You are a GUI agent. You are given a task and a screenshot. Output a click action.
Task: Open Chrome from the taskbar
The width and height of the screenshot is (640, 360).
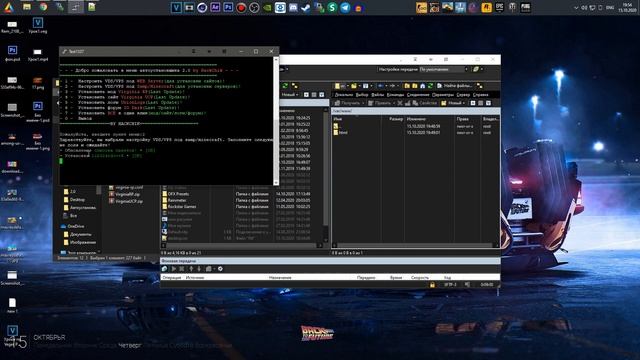(x=43, y=7)
